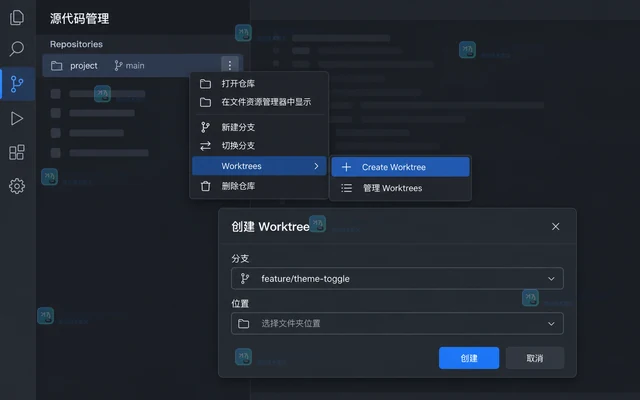Click the Worktrees submenu chevron arrow
Viewport: 640px width, 400px height.
tap(316, 166)
